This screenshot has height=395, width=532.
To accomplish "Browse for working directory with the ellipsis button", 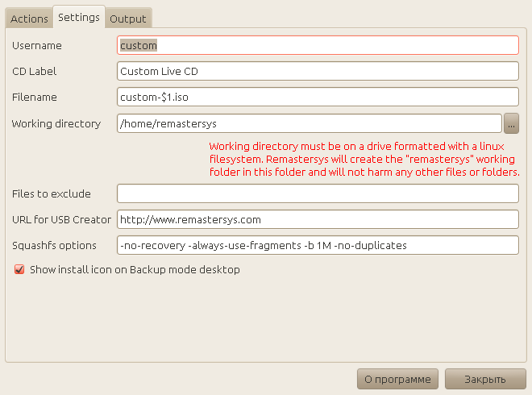I will coord(512,124).
